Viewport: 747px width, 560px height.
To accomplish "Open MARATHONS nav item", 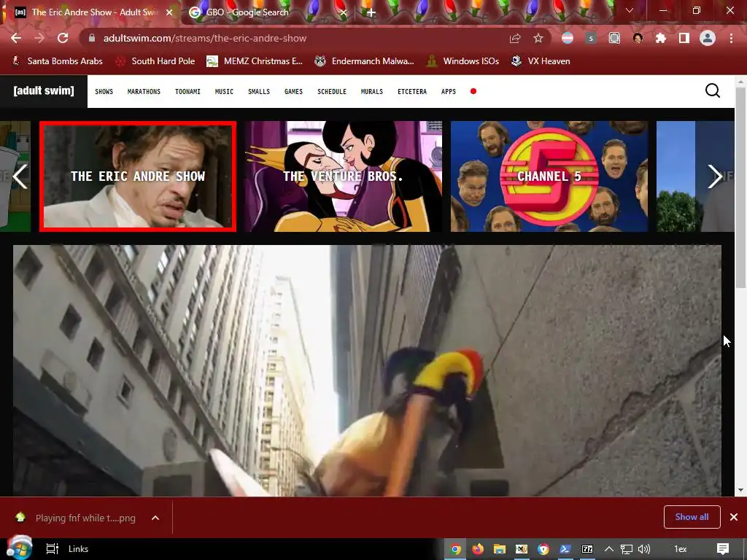I will point(144,91).
